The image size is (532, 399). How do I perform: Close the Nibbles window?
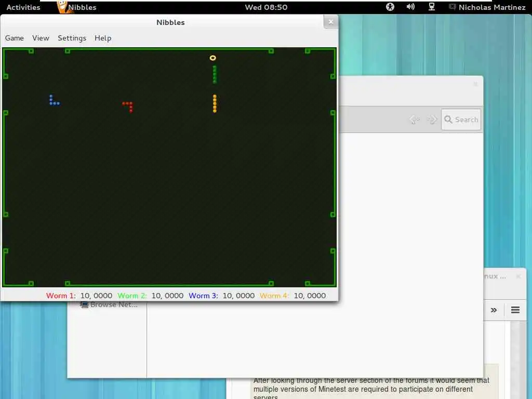coord(331,22)
